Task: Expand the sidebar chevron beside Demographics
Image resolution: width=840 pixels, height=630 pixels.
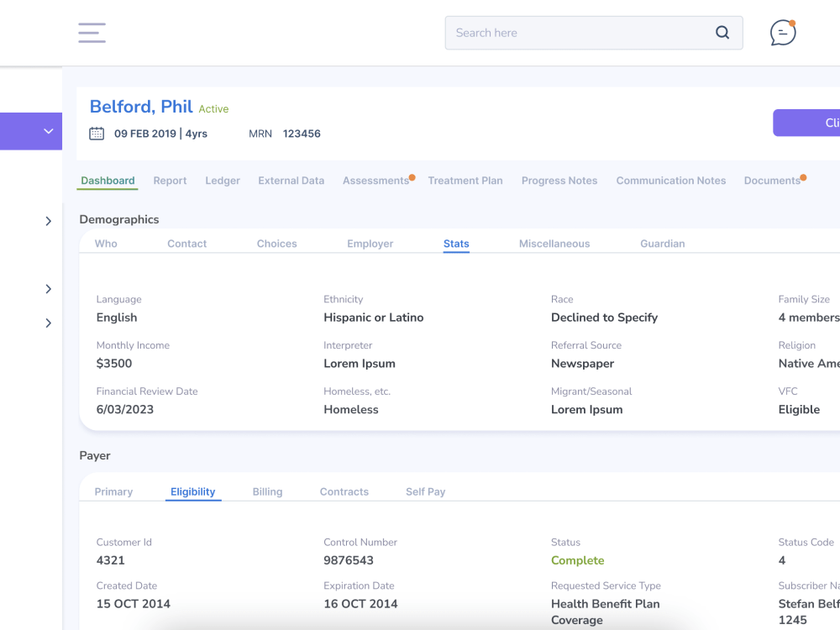Action: click(x=48, y=221)
